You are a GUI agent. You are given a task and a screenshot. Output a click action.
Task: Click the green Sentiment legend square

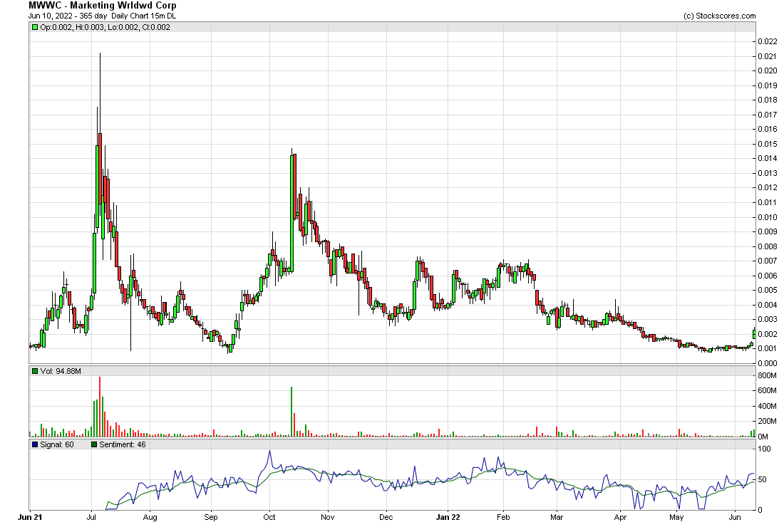coord(94,444)
